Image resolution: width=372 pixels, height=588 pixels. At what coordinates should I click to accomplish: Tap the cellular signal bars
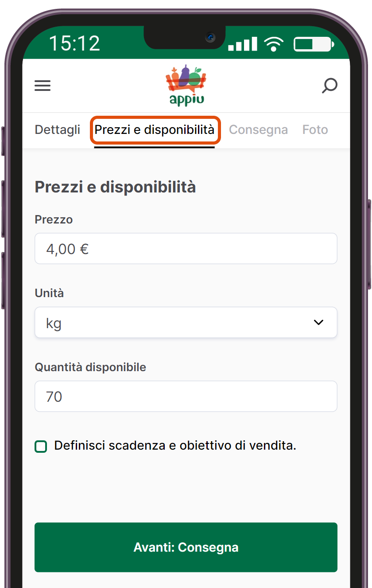243,44
